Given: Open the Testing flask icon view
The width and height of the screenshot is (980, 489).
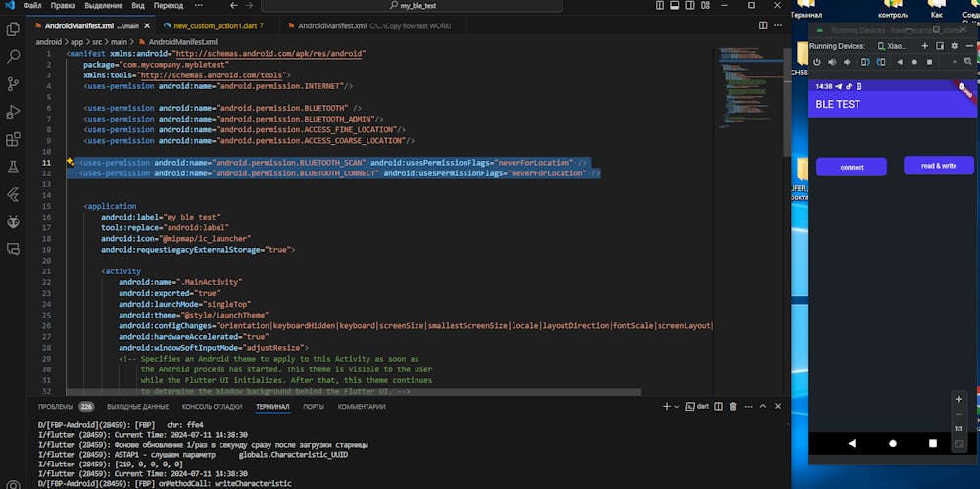Looking at the screenshot, I should [x=14, y=167].
